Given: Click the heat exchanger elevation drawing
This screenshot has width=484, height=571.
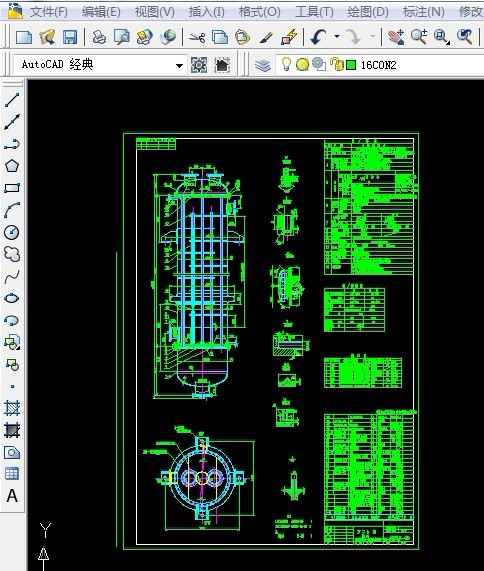Looking at the screenshot, I should [198, 281].
